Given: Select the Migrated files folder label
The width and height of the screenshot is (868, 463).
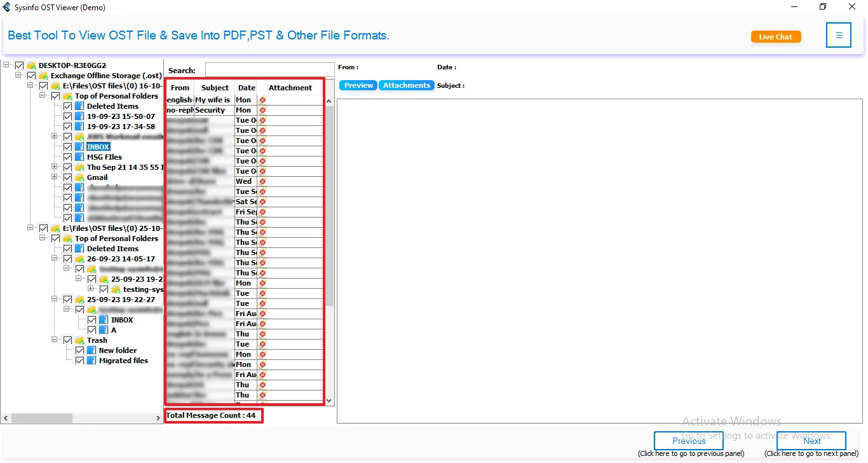Looking at the screenshot, I should [123, 361].
